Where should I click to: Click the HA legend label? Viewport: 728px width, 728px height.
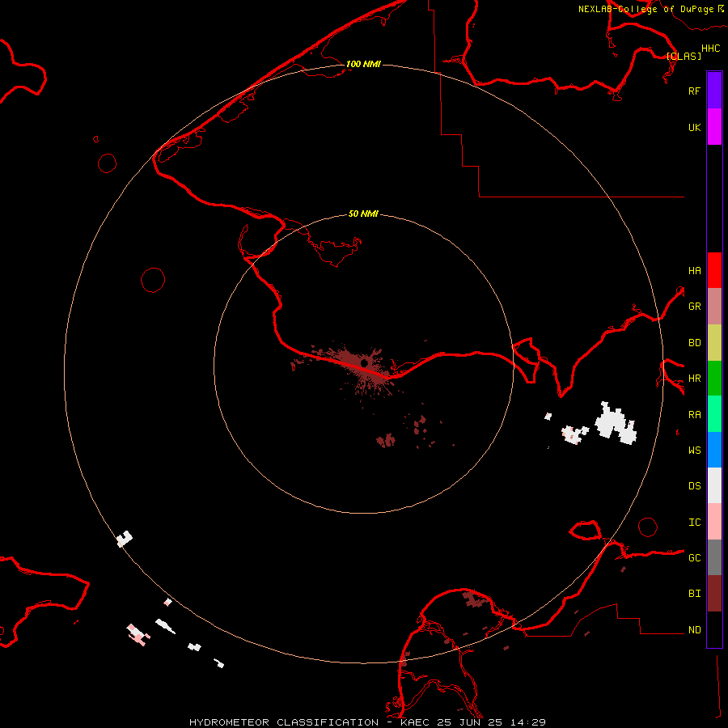coord(694,270)
